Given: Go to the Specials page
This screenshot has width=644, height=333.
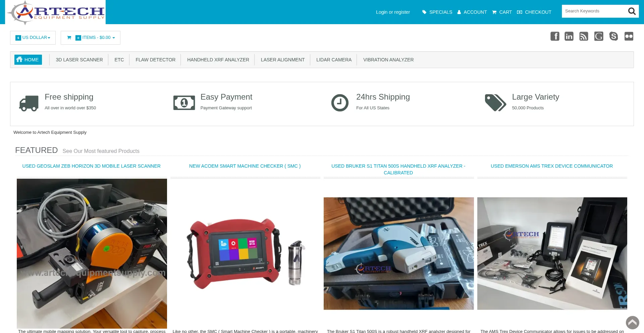Looking at the screenshot, I should pyautogui.click(x=437, y=12).
